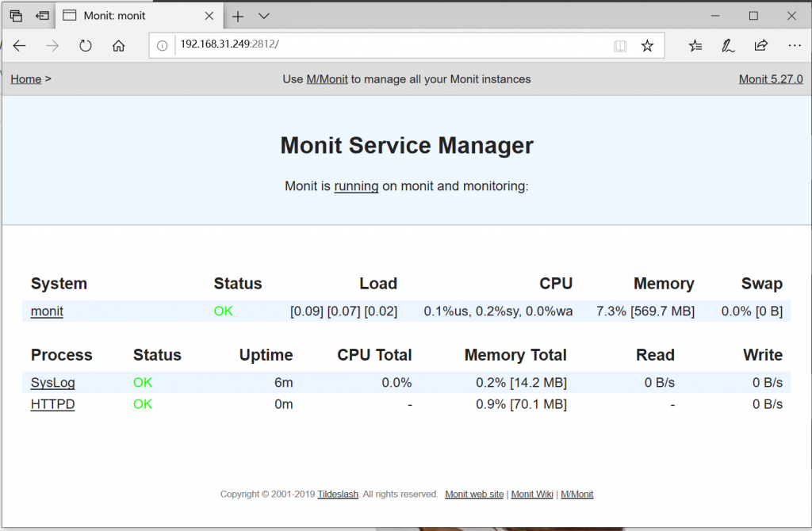This screenshot has height=531, width=812.
Task: Show tabs you've set aside
Action: 16,16
